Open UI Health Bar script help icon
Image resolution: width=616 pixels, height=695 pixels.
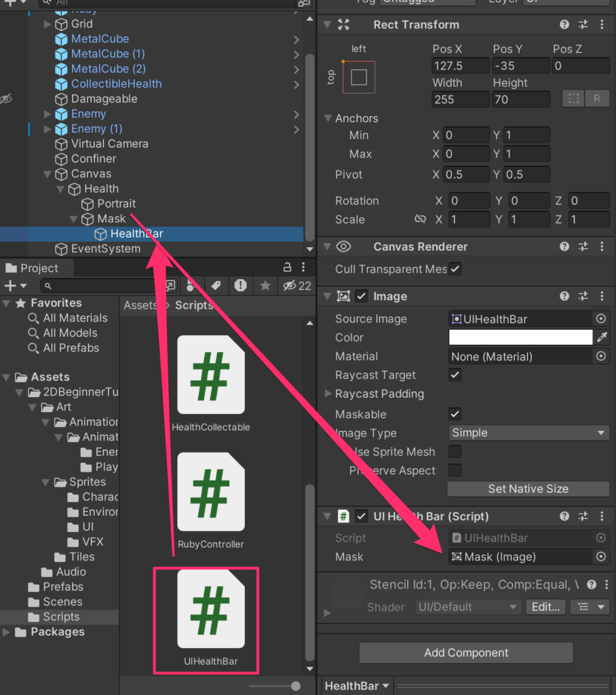564,516
